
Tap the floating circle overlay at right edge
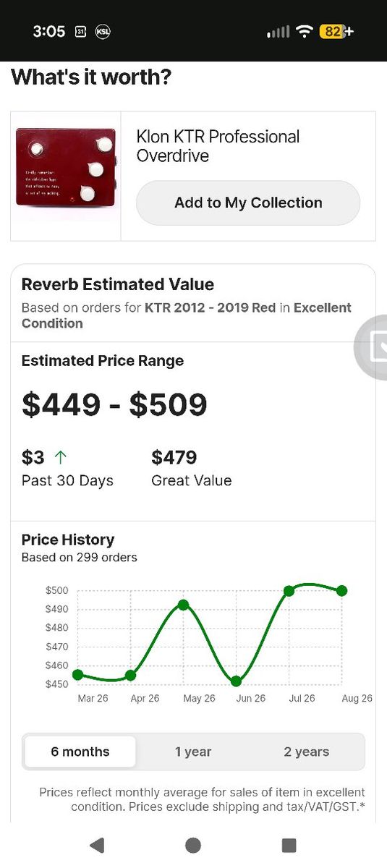coord(371,348)
